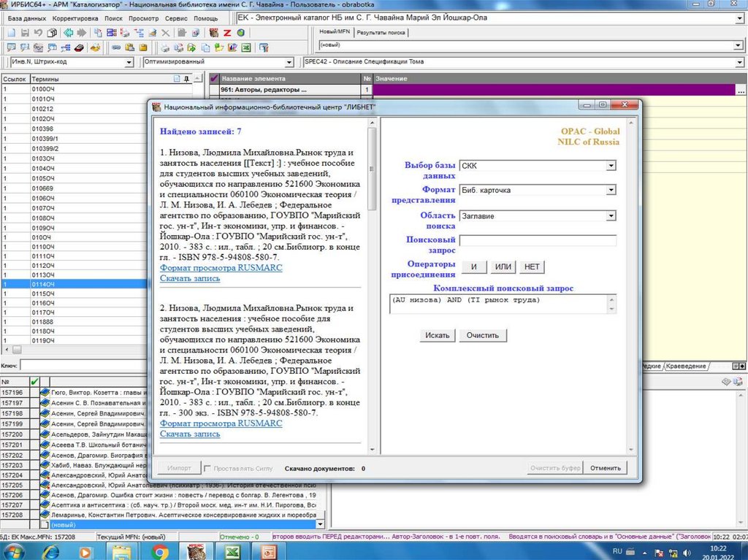Image resolution: width=748 pixels, height=560 pixels.
Task: Click the Искать button
Action: point(438,335)
